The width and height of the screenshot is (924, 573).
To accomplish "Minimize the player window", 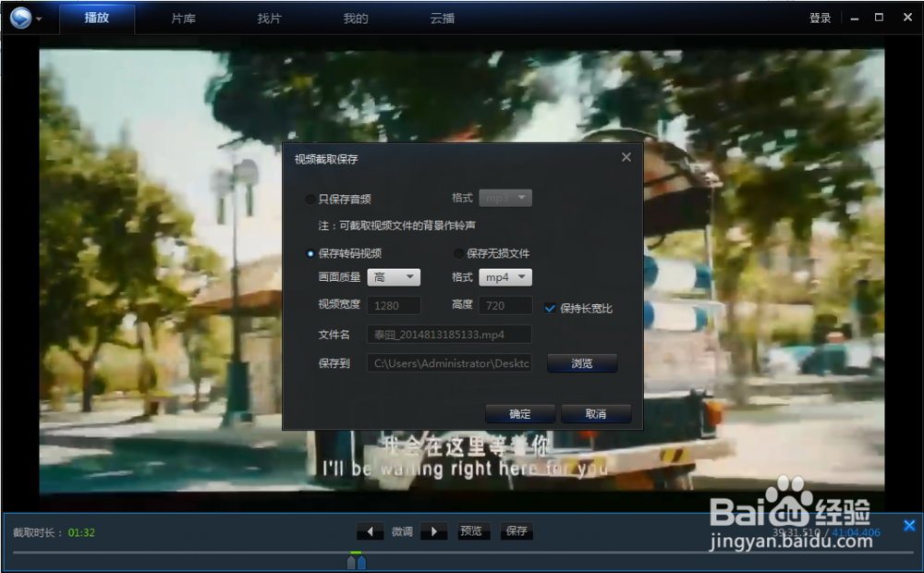I will coord(855,18).
